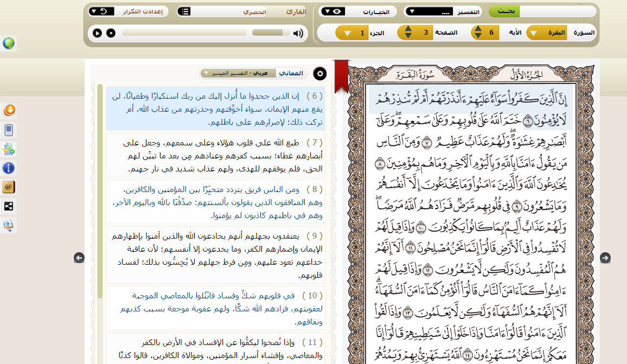The image size is (627, 364).
Task: Toggle the eye icon in الخيارات
Action: pos(337,11)
